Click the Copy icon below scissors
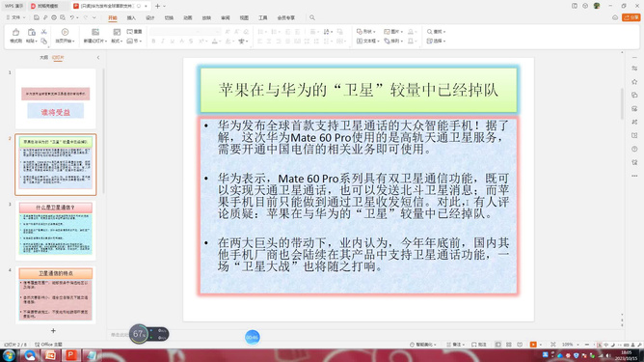644x362 pixels. pyautogui.click(x=44, y=41)
